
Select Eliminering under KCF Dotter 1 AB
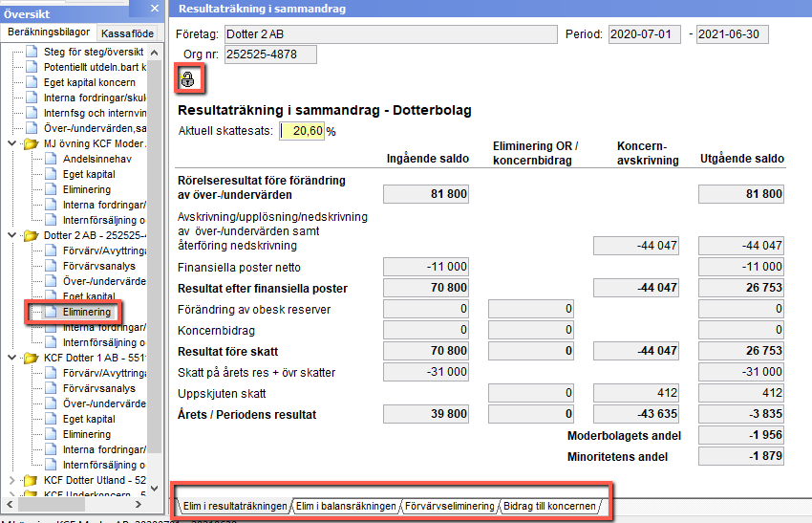[x=87, y=434]
